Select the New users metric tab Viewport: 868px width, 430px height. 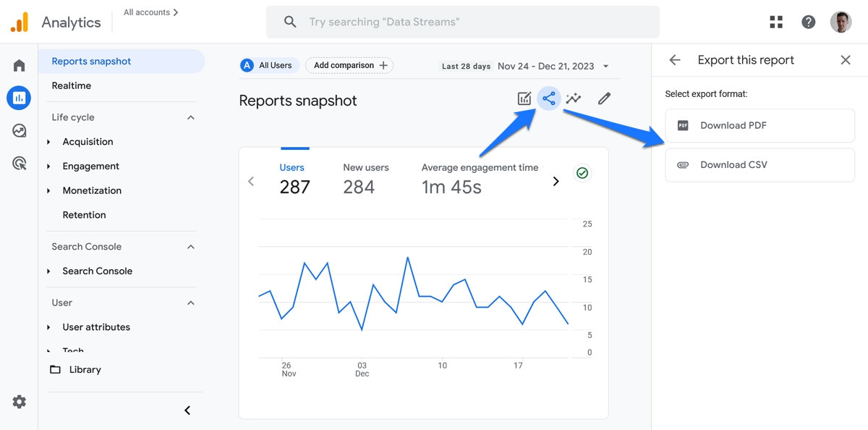click(x=365, y=178)
